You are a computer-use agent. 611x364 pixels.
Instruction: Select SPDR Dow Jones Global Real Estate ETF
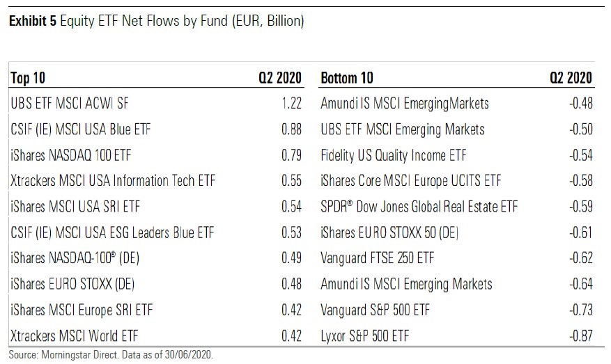pyautogui.click(x=419, y=207)
